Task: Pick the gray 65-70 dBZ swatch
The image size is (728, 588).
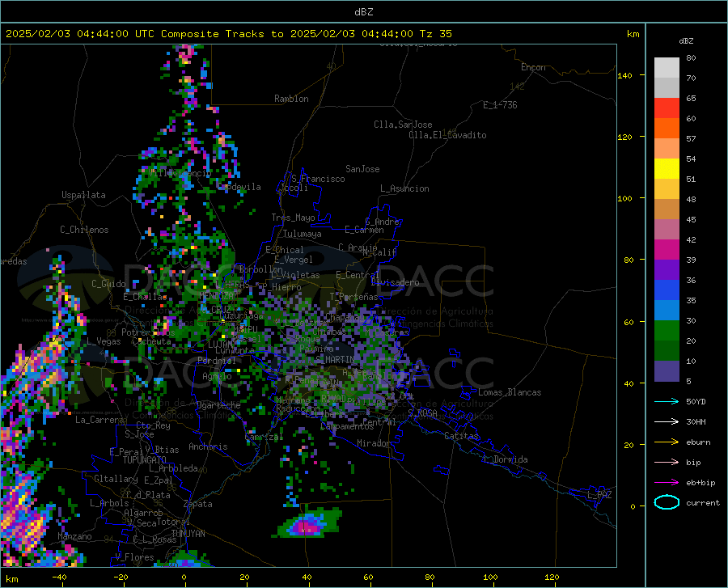Action: [x=667, y=88]
